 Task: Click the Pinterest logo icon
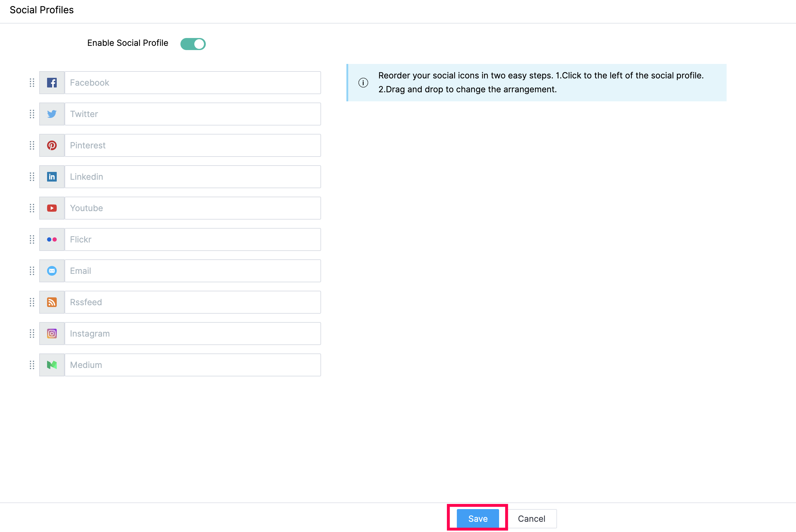pyautogui.click(x=52, y=145)
